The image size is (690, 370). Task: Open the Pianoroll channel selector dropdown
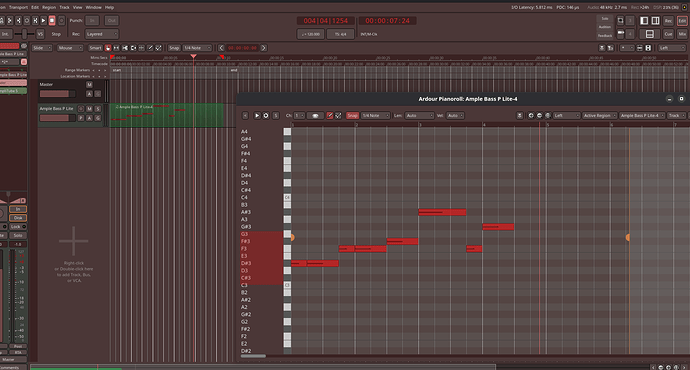299,116
